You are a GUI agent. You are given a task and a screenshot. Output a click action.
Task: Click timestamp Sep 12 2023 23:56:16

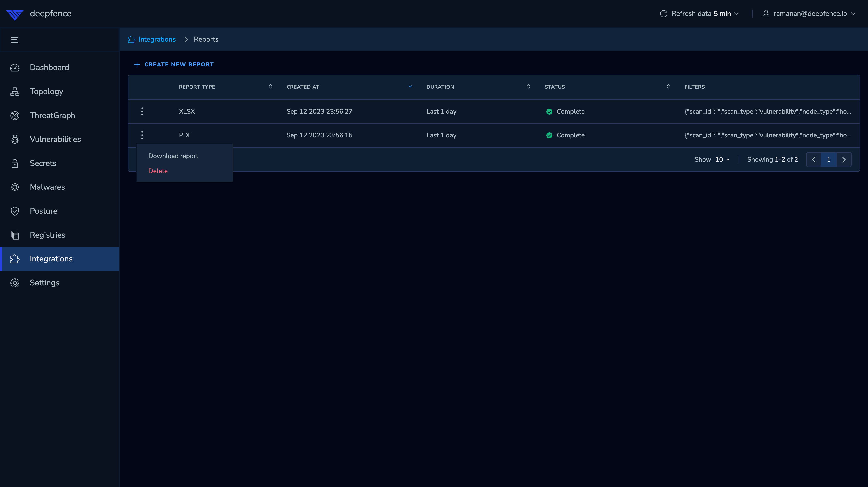319,135
